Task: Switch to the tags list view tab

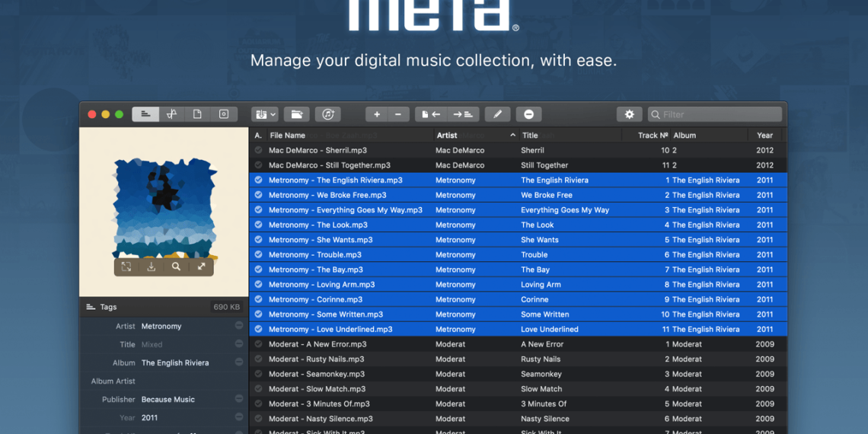Action: (145, 114)
